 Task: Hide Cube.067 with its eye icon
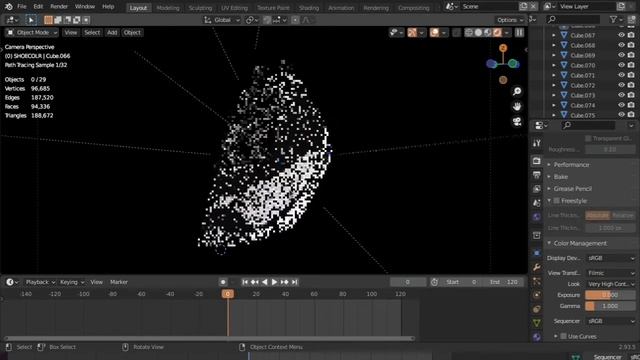point(621,35)
